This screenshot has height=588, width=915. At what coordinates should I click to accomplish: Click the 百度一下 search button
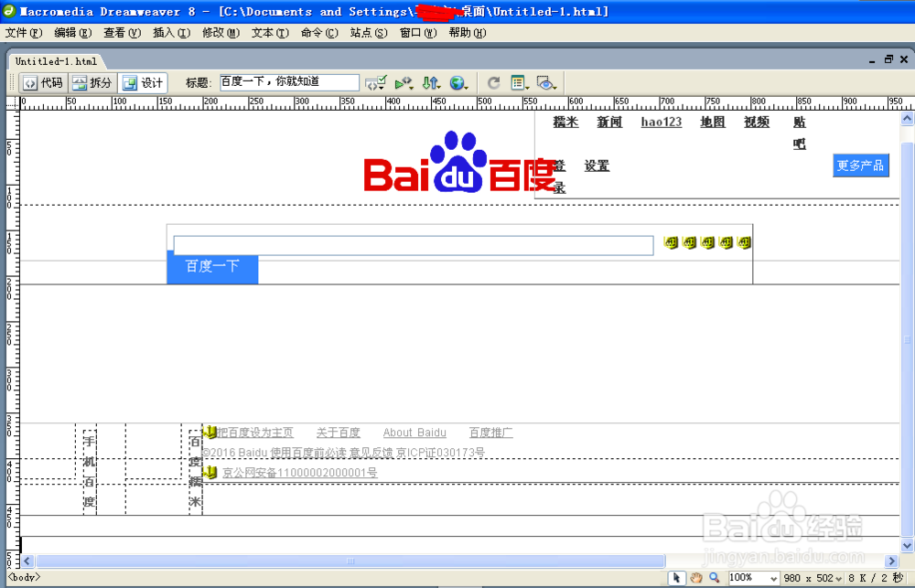212,267
